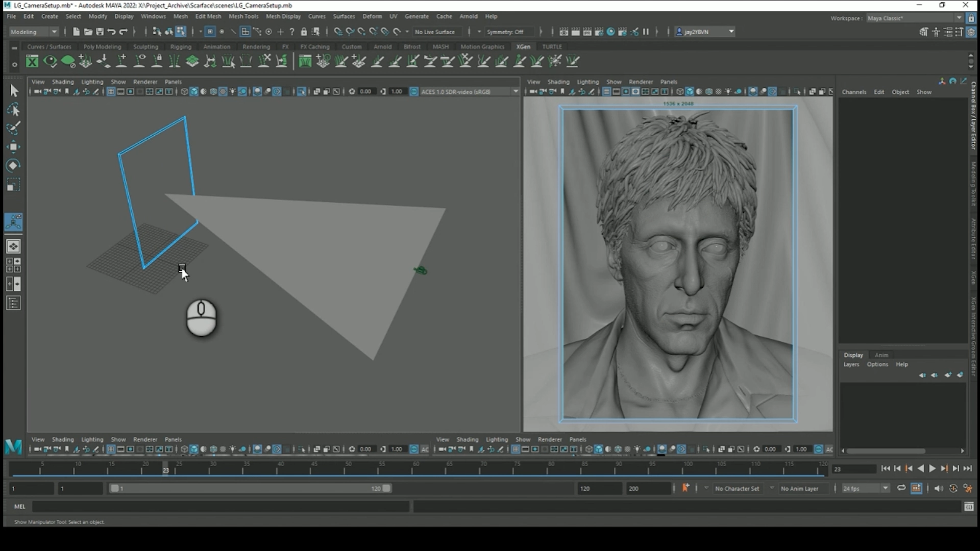Switch to the Rigging shelf tab
The image size is (980, 551).
[181, 46]
